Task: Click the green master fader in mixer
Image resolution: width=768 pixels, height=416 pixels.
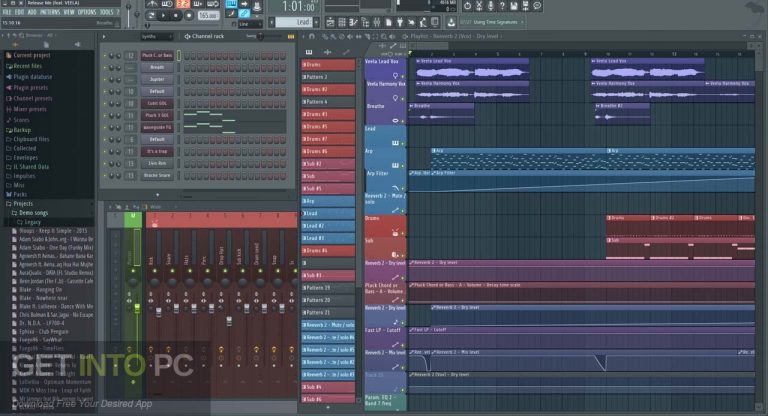Action: 137,308
